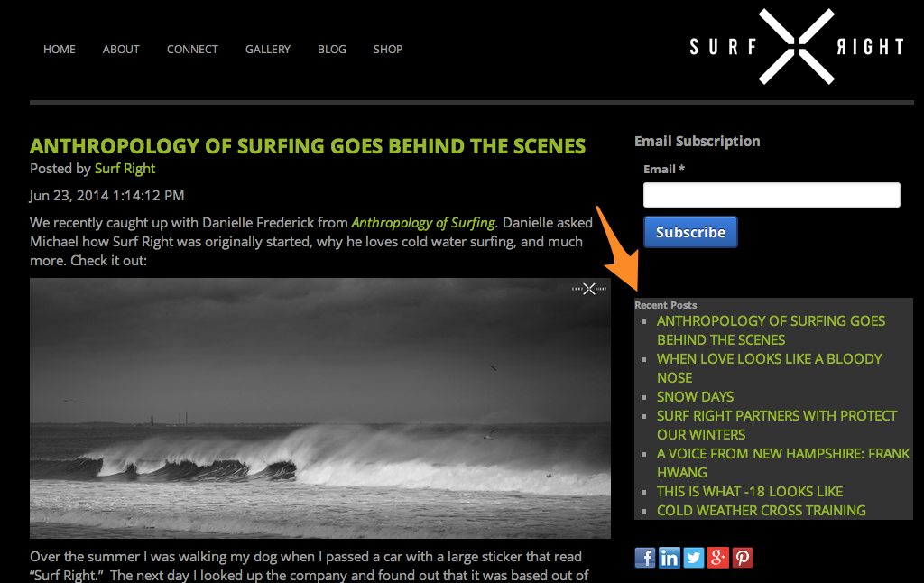The image size is (924, 583).
Task: Focus the Email subscription input field
Action: click(x=772, y=195)
